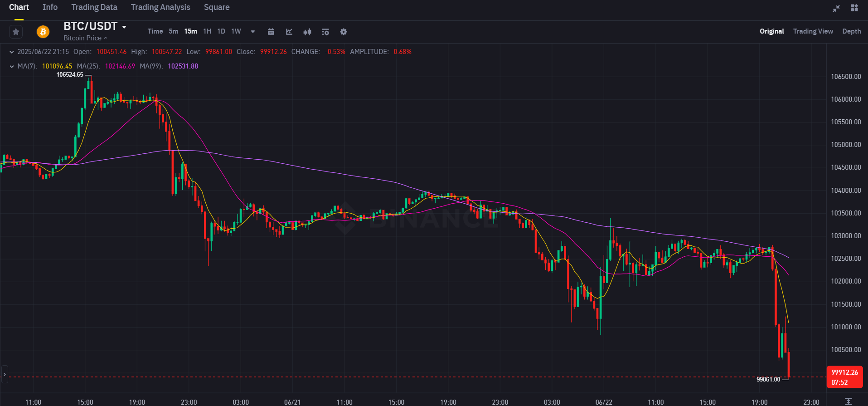The image size is (868, 406).
Task: Set the chart interval to 1H
Action: click(207, 31)
